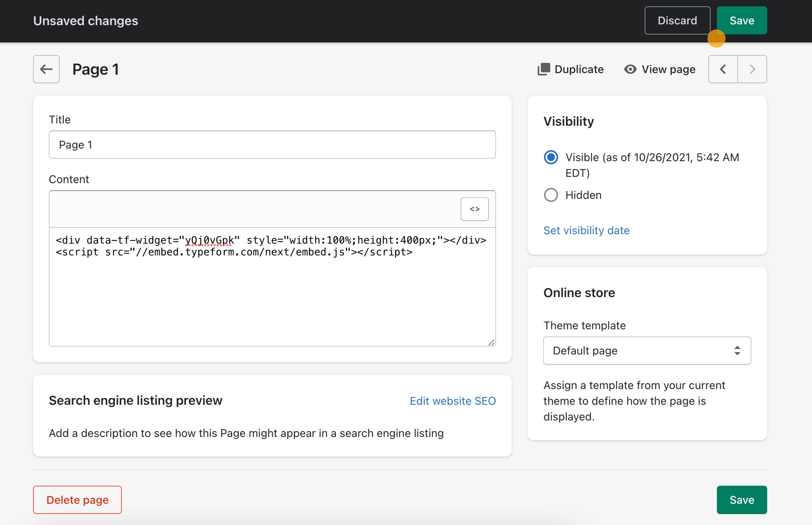Go to next page with right chevron
Image resolution: width=812 pixels, height=525 pixels.
pyautogui.click(x=752, y=69)
